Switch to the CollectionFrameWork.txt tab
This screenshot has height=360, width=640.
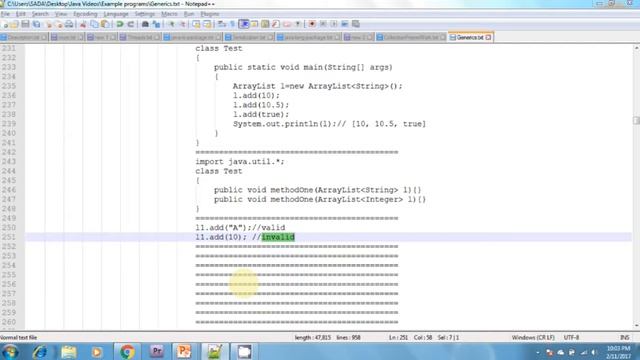click(411, 37)
